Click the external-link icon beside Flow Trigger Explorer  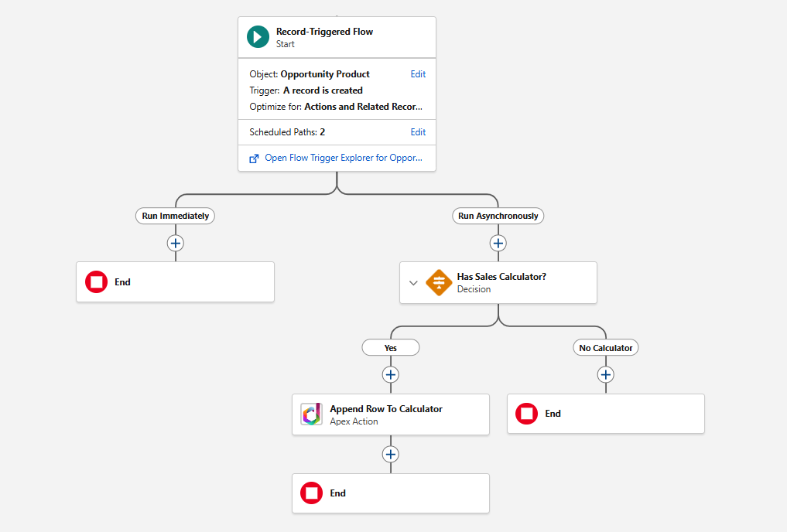pos(253,158)
